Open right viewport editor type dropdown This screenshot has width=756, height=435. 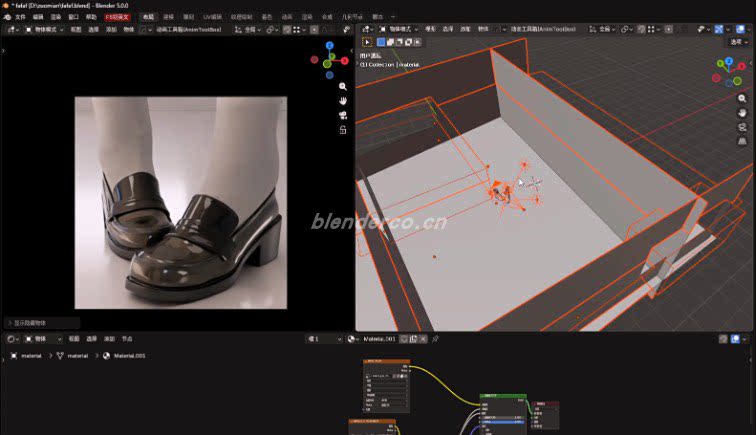368,29
